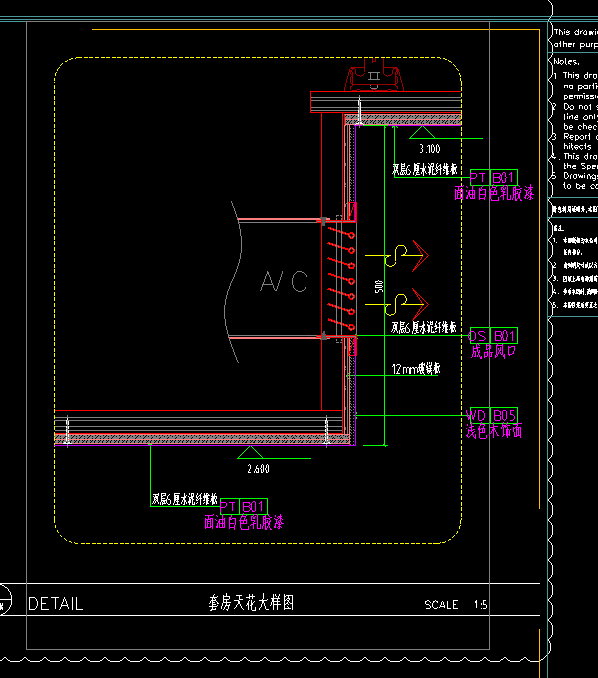Select the 500 vertical dimension text
Viewport: 598px width, 678px height.
point(379,286)
